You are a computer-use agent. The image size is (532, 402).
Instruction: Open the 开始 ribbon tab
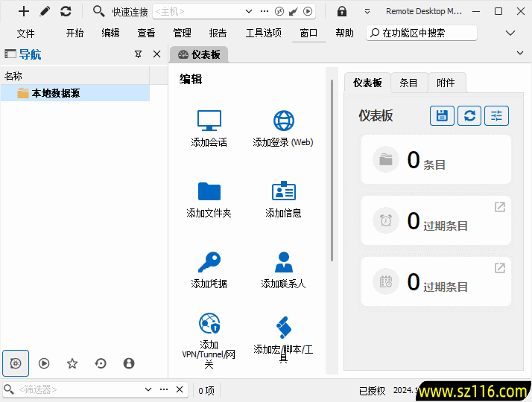point(75,33)
